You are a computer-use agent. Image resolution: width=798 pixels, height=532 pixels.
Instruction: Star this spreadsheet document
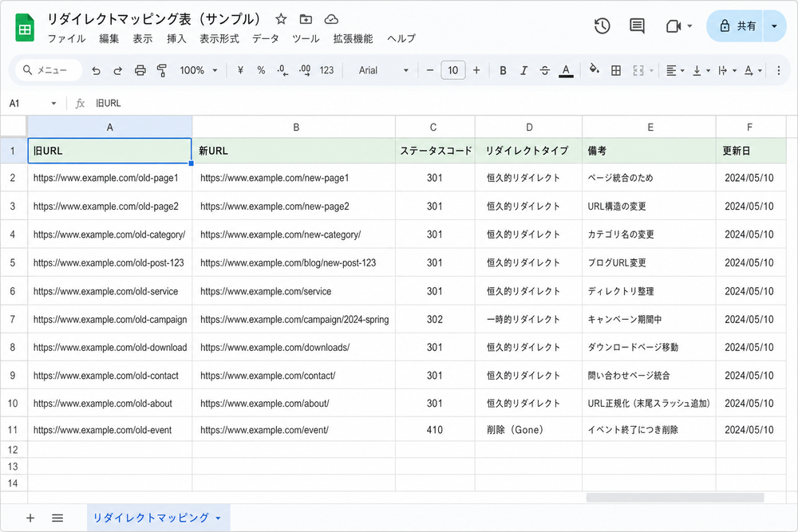point(281,19)
